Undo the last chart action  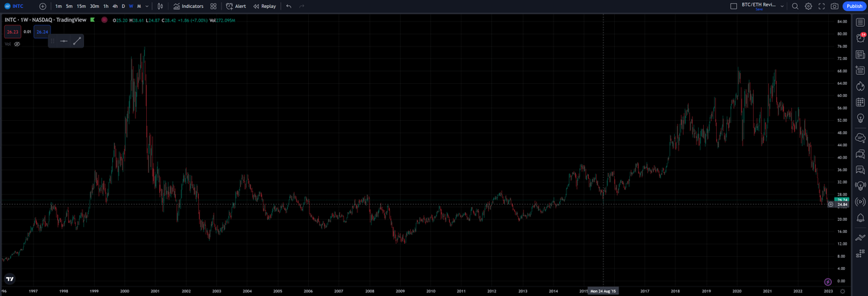tap(289, 6)
